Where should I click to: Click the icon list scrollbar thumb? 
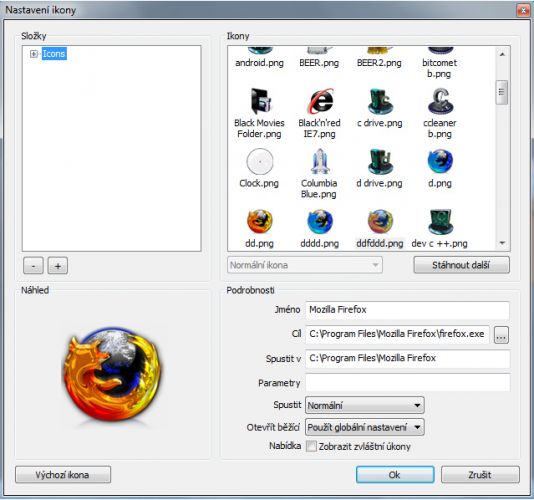coord(502,92)
